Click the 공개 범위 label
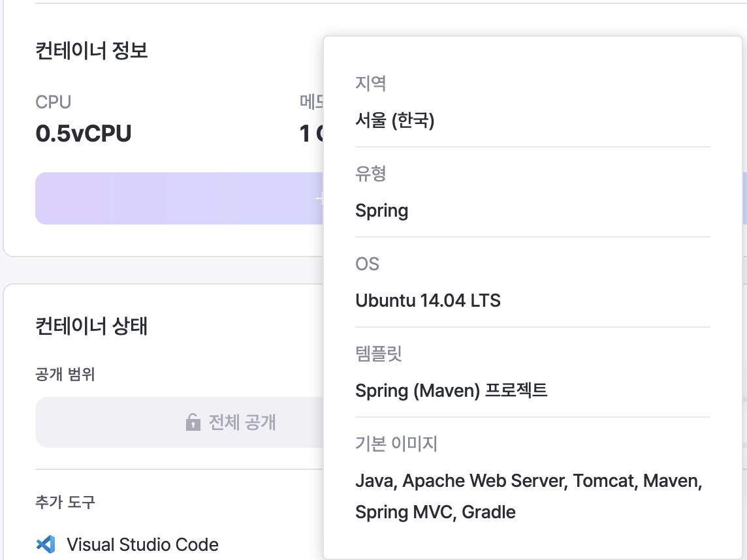This screenshot has height=560, width=747. tap(65, 374)
